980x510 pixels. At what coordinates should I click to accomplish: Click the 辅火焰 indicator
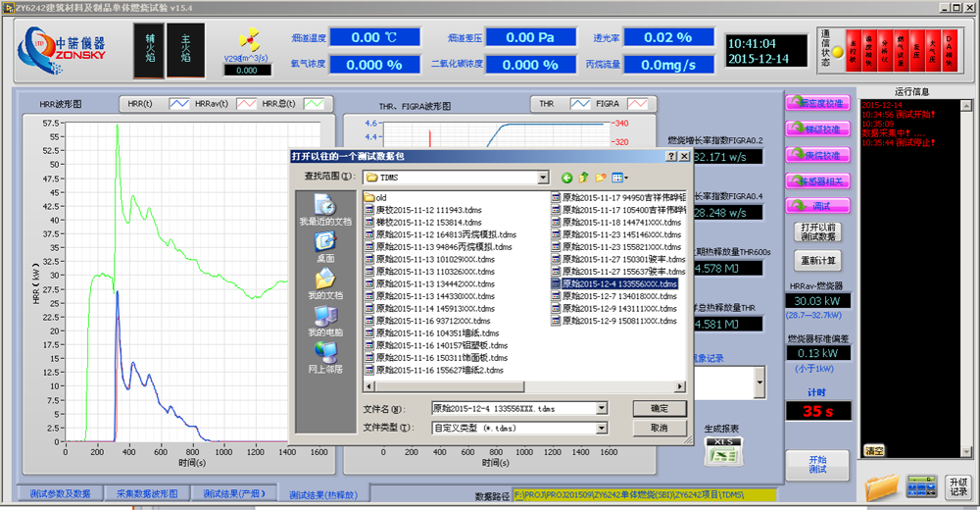point(149,51)
